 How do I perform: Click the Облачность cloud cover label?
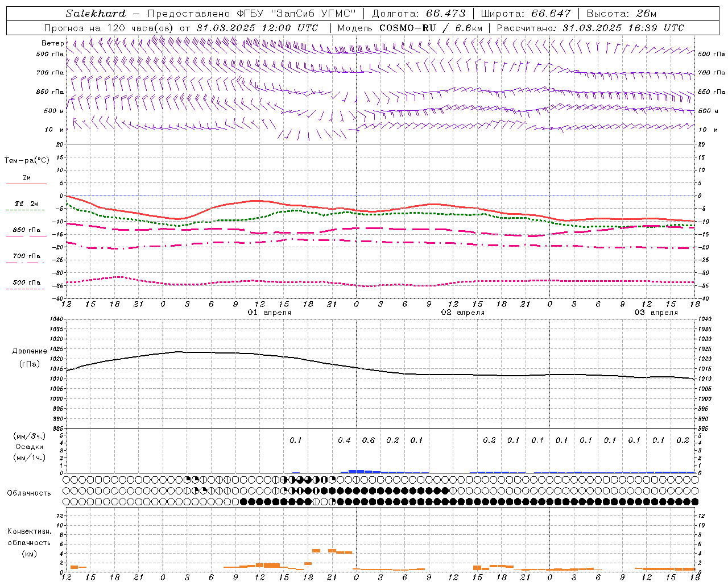(x=29, y=493)
